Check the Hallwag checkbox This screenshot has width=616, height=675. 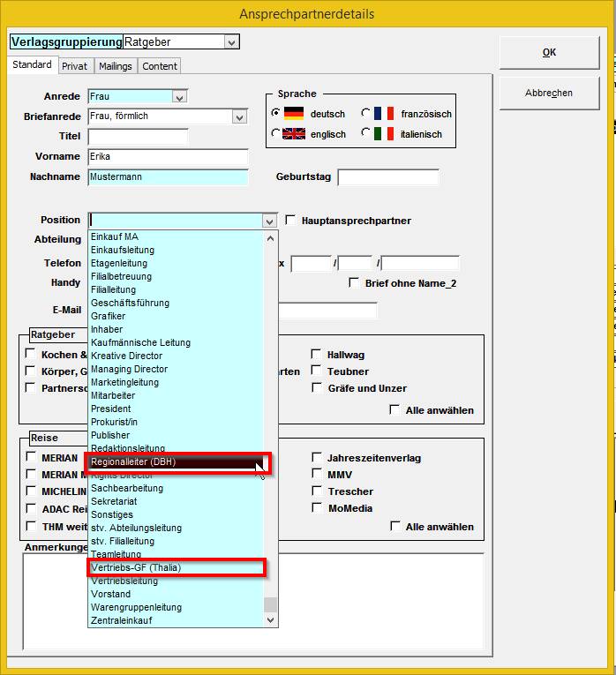point(317,355)
